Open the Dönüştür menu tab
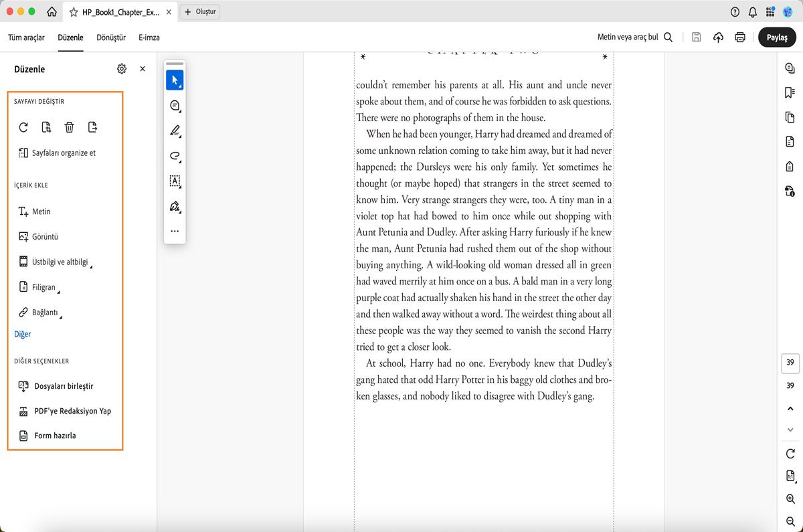The width and height of the screenshot is (803, 532). coord(111,37)
